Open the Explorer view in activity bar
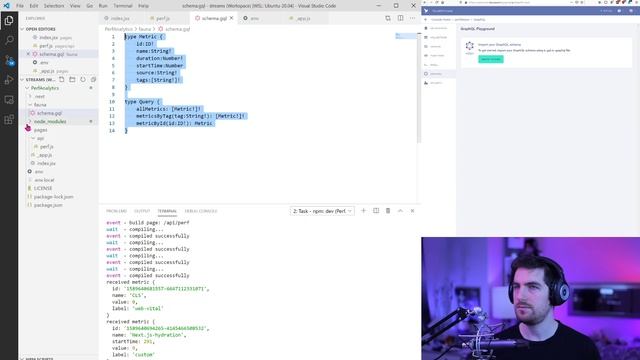Viewport: 640px width, 360px height. (x=9, y=20)
